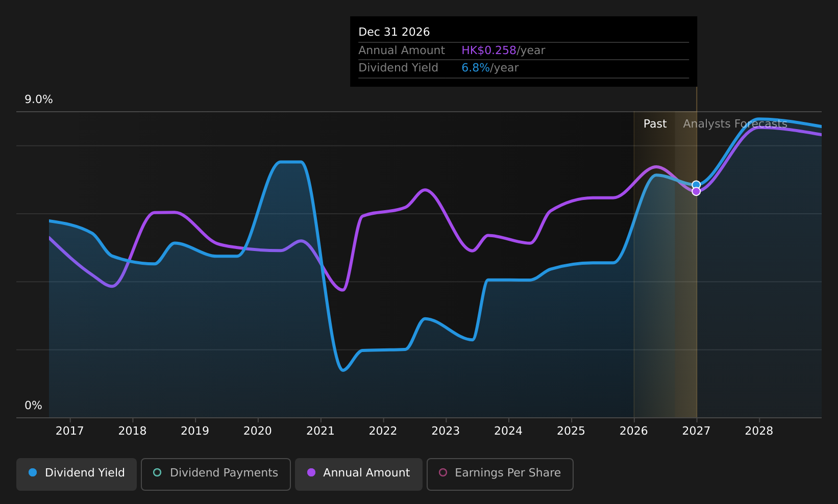Click the 0% y-axis label
Screen dimensions: 838x504
(x=34, y=406)
